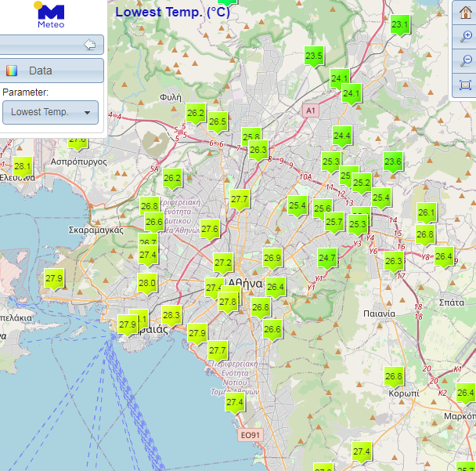The height and width of the screenshot is (471, 476).
Task: Select the 23.5 temperature marker
Action: coord(314,56)
